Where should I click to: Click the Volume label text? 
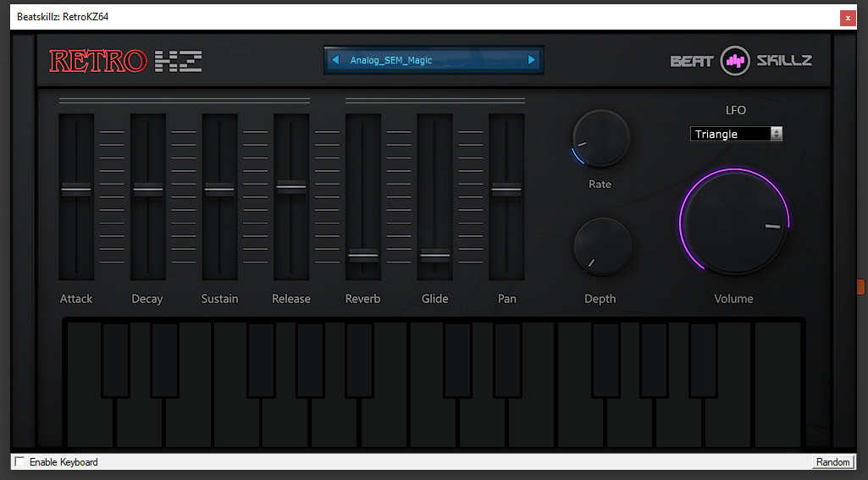pyautogui.click(x=733, y=299)
